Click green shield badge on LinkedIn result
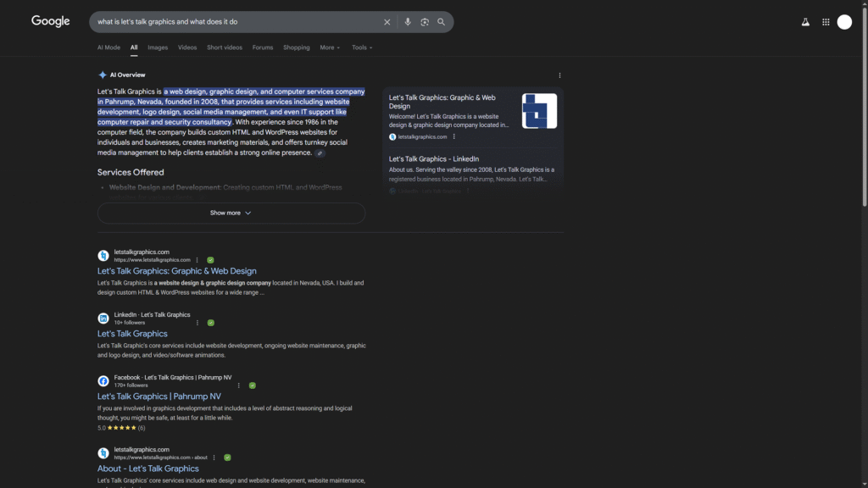Viewport: 868px width, 488px height. (x=210, y=323)
